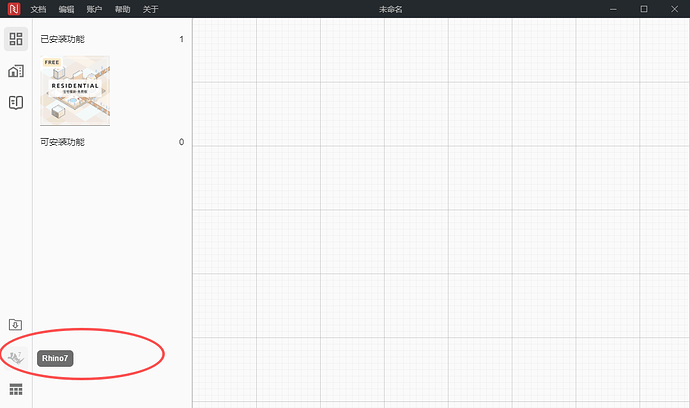Minimize the application window
Image resolution: width=690 pixels, height=408 pixels.
point(613,9)
